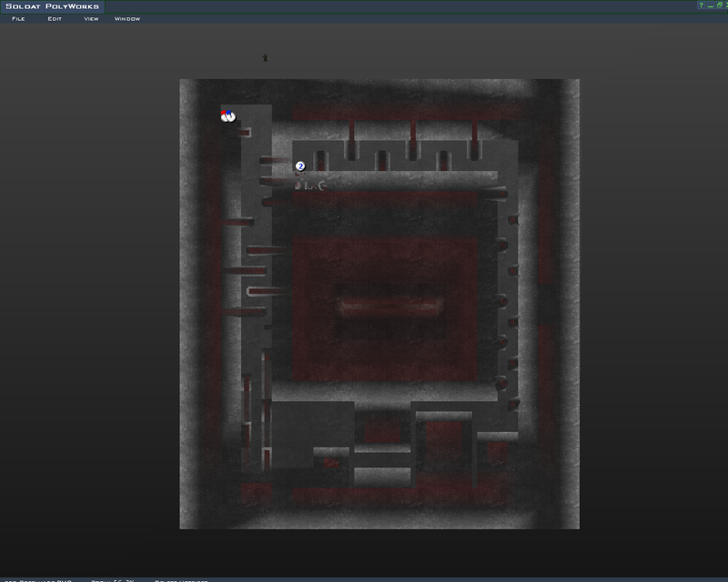Close the Soldat PolyWorks window
Screen dimensions: 728x582
pos(724,5)
